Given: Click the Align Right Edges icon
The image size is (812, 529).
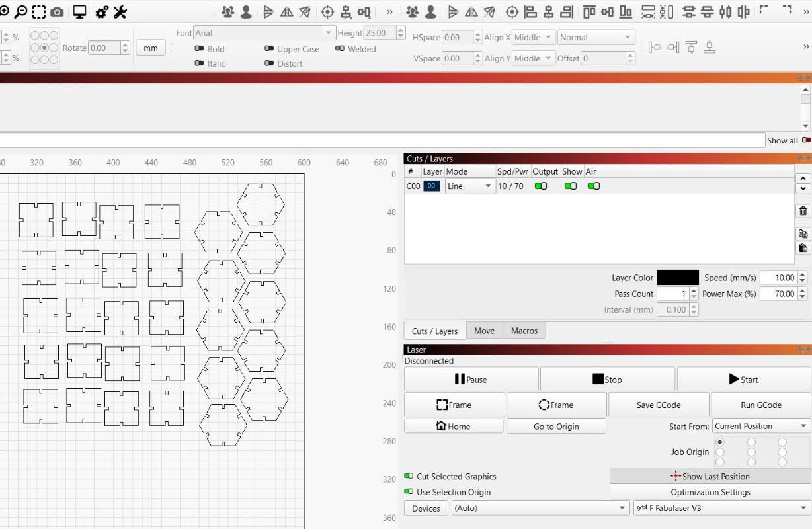Looking at the screenshot, I should (567, 11).
